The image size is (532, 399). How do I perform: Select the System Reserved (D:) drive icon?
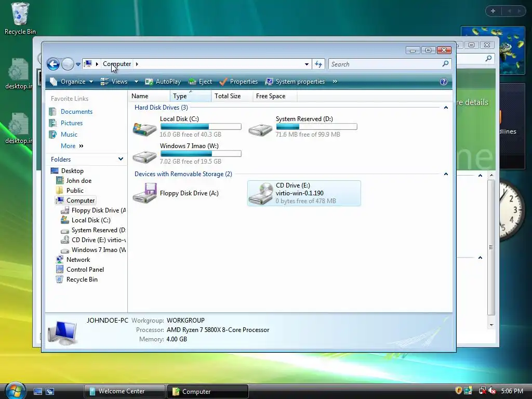point(260,129)
